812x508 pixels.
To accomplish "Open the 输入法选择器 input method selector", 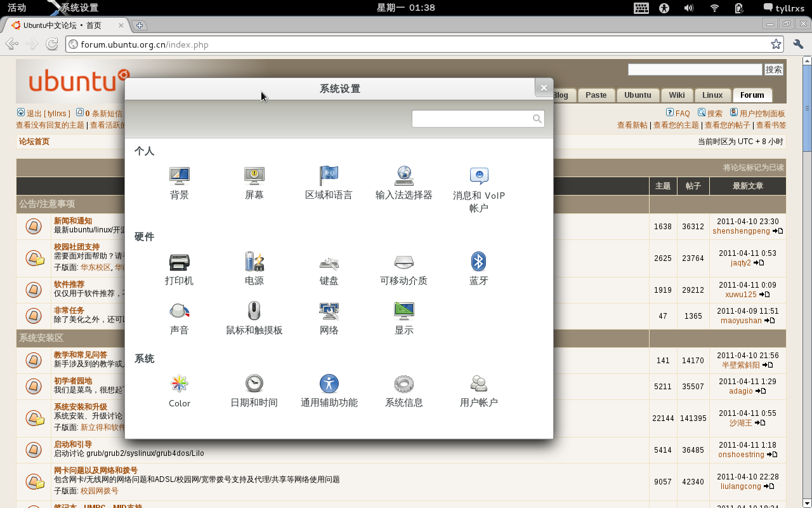I will 404,183.
